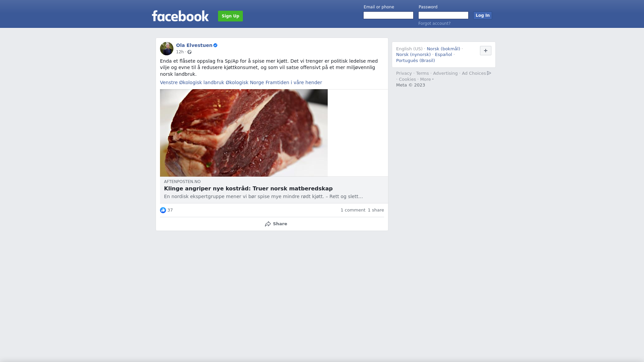Open the Klinge angriper nye kostråd headline
Screen dimensions: 644x362
click(x=248, y=189)
